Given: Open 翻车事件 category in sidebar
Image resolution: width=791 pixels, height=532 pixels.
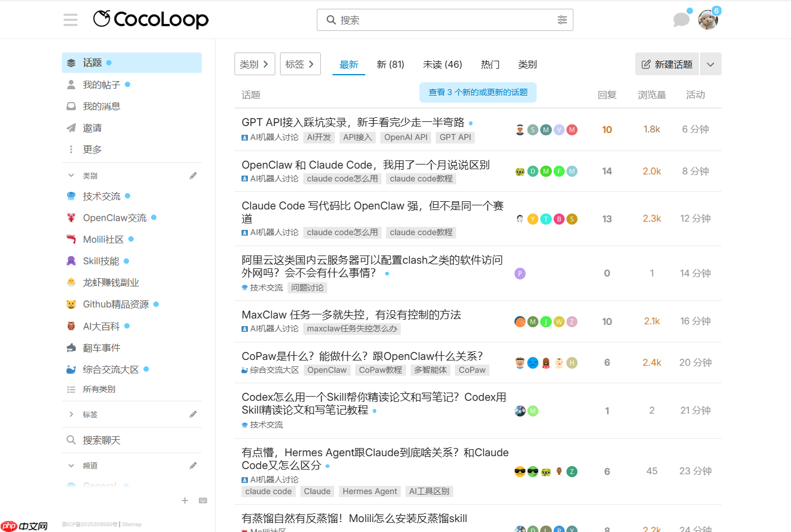Looking at the screenshot, I should point(132,348).
